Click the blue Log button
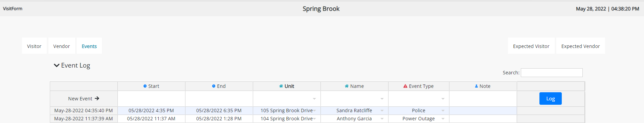The width and height of the screenshot is (644, 123). pos(551,98)
